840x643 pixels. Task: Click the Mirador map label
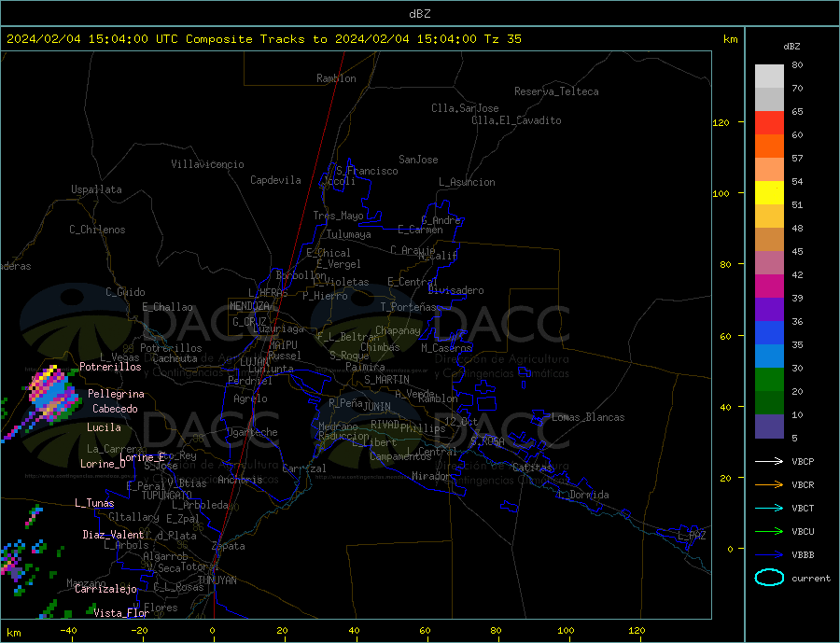432,476
